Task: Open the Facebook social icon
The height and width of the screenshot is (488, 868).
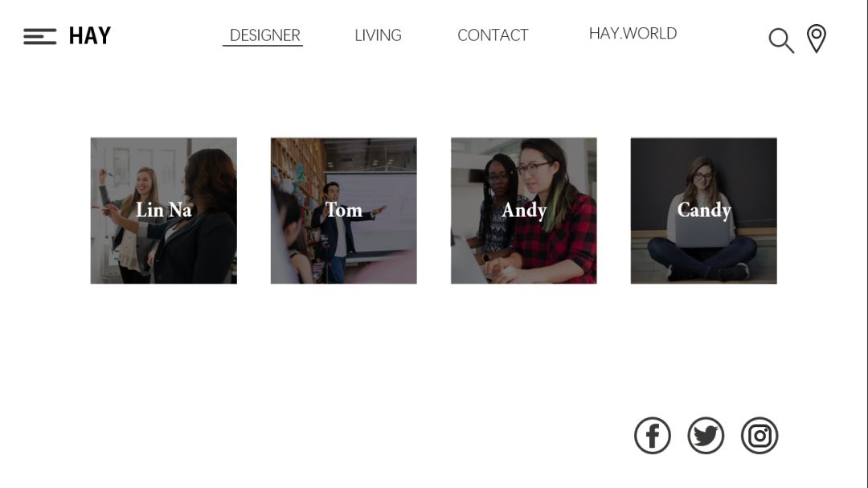Action: 653,436
